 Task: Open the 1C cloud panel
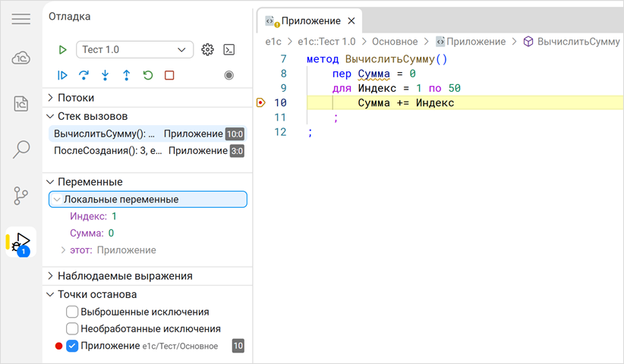(x=20, y=58)
